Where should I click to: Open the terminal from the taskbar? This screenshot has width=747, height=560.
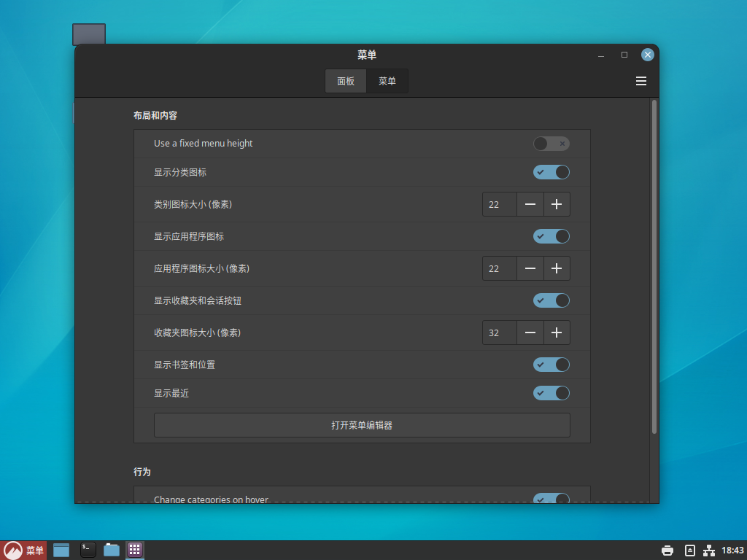tap(88, 550)
